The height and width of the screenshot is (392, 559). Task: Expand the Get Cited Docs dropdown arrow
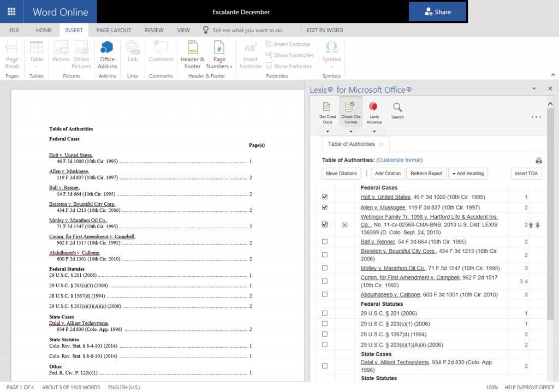pos(328,132)
